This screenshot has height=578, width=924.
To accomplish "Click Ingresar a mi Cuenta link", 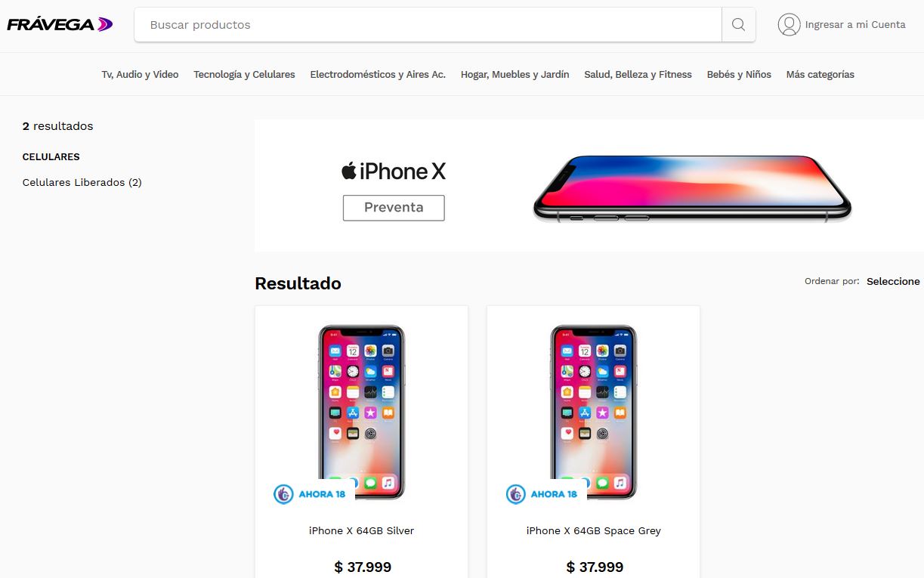I will [855, 25].
